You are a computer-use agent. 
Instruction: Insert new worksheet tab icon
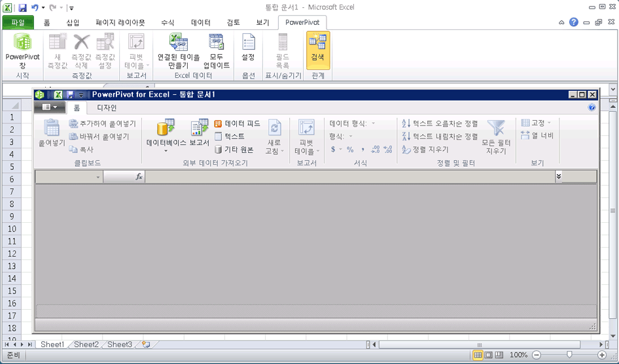pos(146,344)
